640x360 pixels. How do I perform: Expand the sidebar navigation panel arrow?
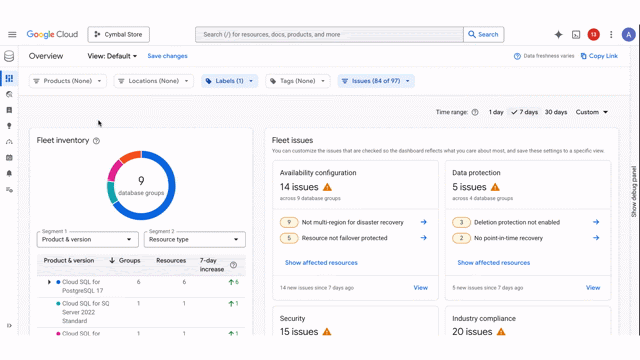pos(9,325)
